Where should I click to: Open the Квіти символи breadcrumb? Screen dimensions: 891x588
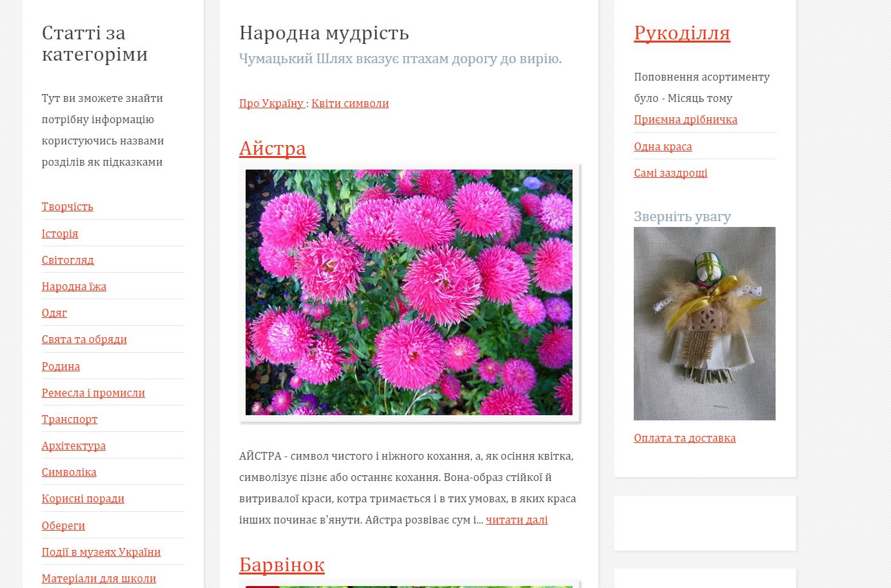pyautogui.click(x=349, y=103)
